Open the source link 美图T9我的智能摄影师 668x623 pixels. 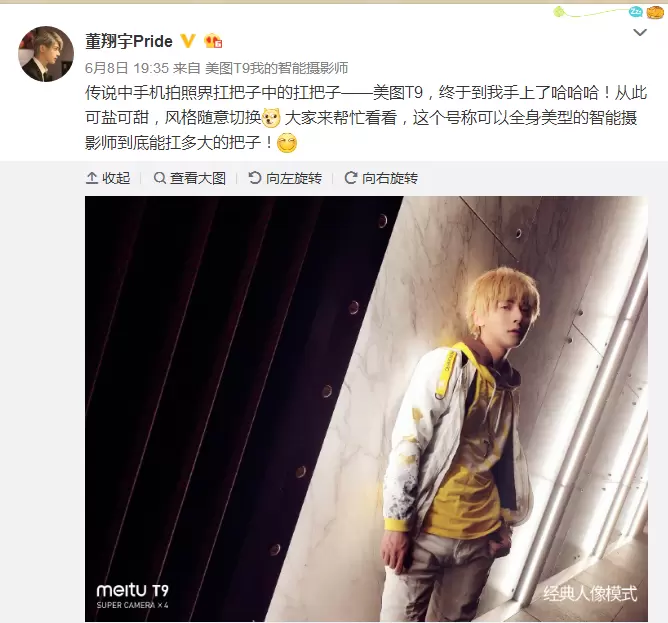tap(276, 68)
